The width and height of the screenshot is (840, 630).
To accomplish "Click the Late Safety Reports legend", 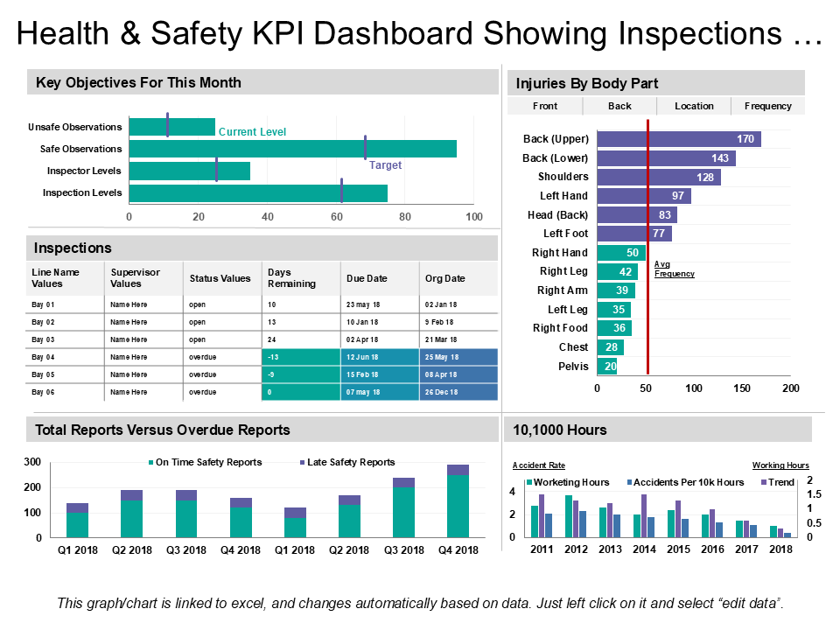I will point(347,462).
